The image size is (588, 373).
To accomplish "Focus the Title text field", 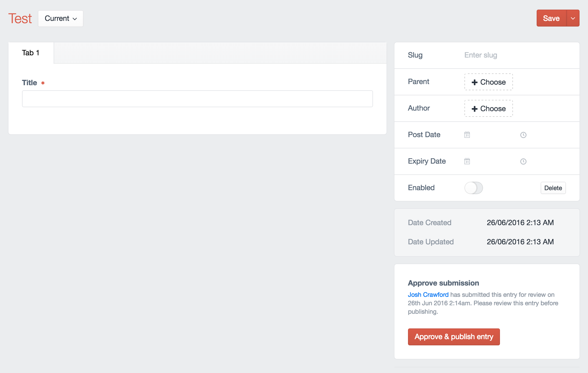I will tap(197, 99).
